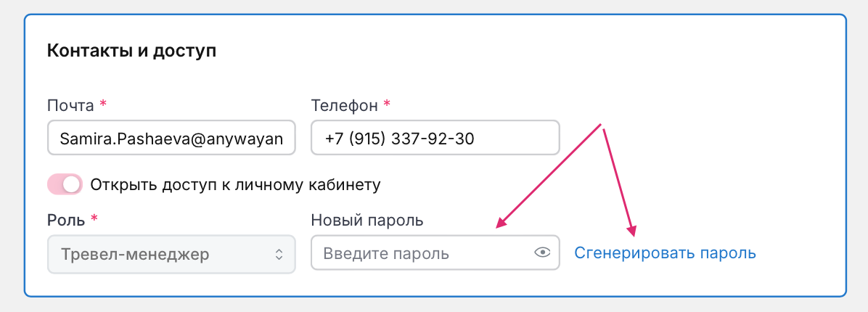Toggle off personal cabinet access switch
This screenshot has width=868, height=312.
[65, 184]
